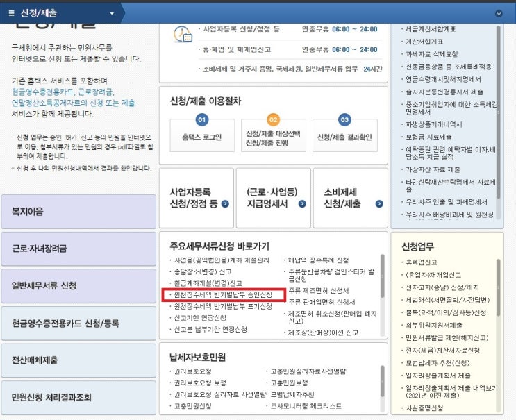This screenshot has width=516, height=420.
Task: Open 복지이음 side menu
Action: point(78,212)
